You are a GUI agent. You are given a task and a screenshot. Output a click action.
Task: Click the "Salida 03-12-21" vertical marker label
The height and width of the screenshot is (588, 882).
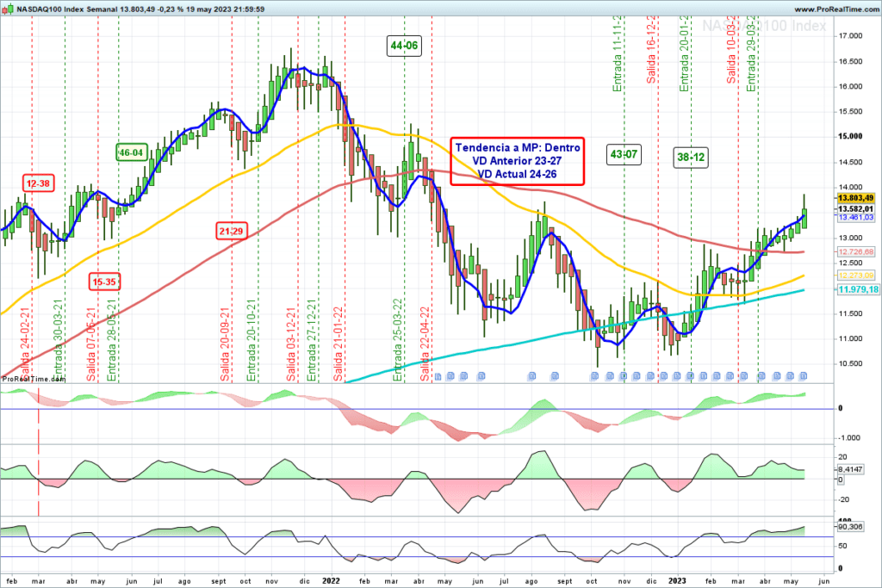[291, 344]
